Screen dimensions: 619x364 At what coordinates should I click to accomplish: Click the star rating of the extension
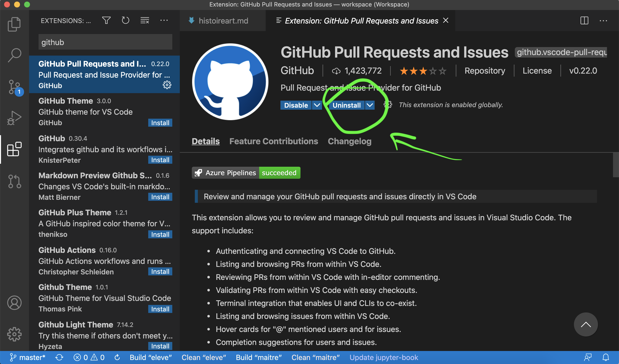pyautogui.click(x=423, y=71)
